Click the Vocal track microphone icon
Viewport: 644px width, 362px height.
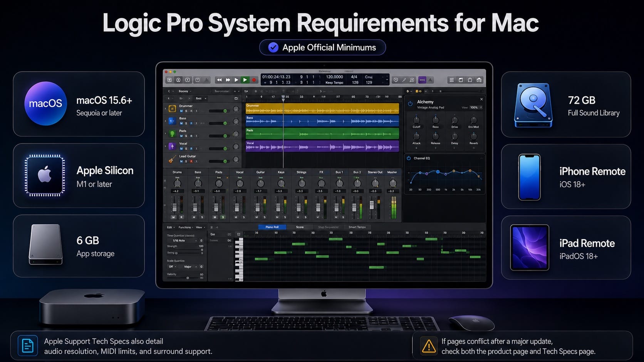(x=172, y=147)
